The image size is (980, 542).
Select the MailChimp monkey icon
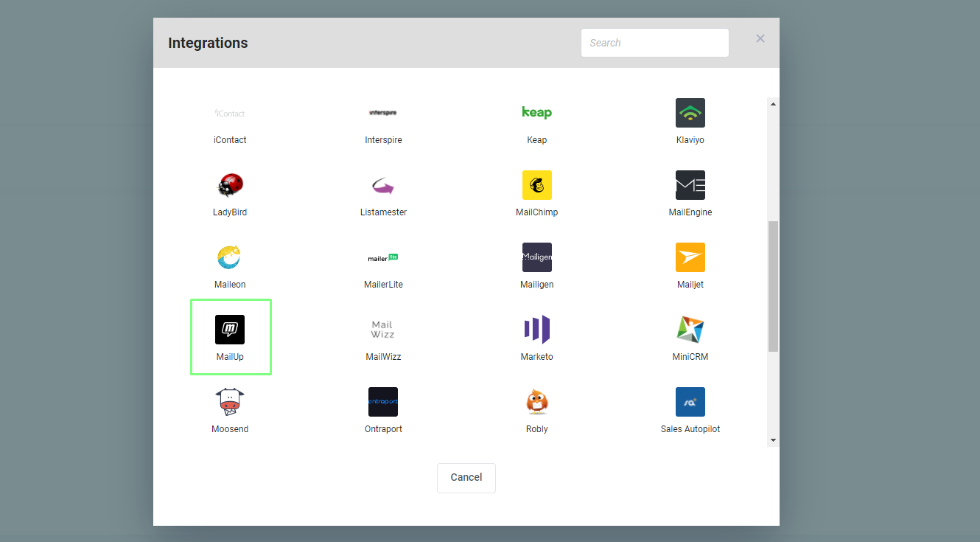pyautogui.click(x=536, y=185)
